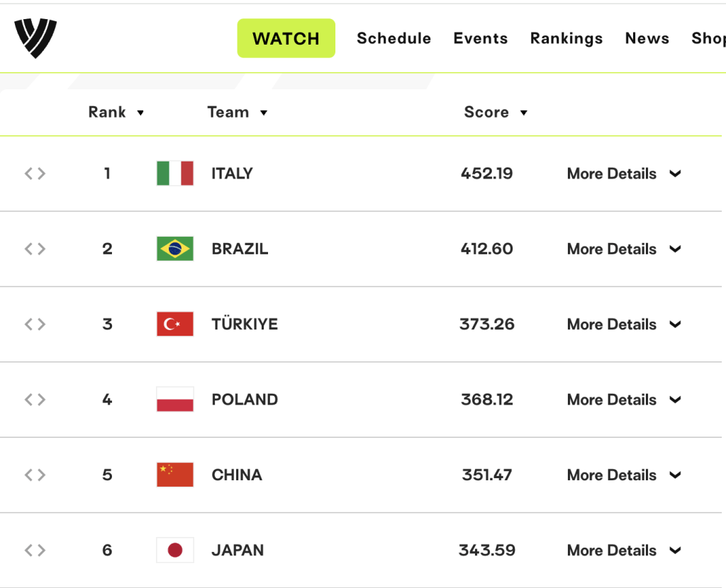Sort the table by Score column

[x=496, y=112]
